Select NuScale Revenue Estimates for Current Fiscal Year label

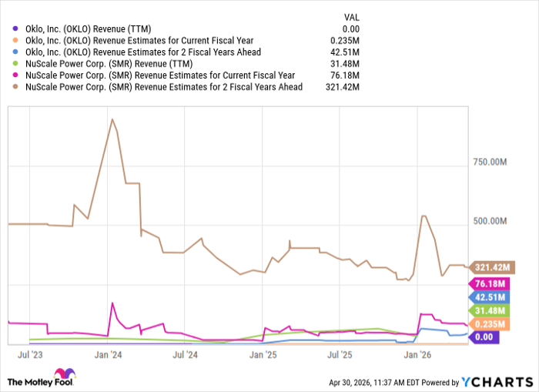tap(160, 75)
